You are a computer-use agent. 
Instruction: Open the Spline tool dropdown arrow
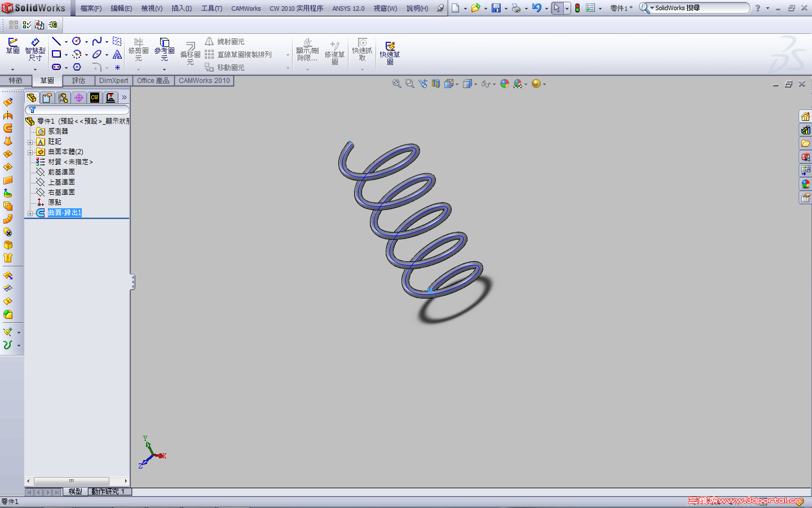(x=107, y=42)
